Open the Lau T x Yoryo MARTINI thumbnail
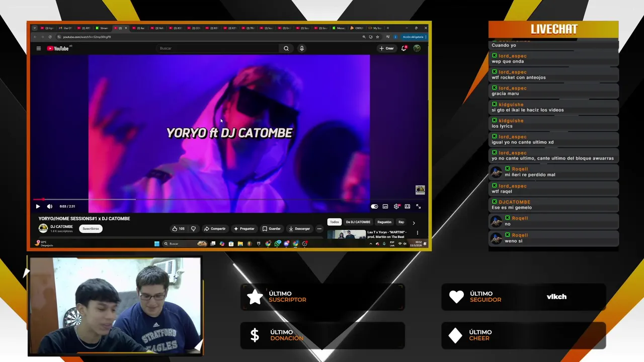Viewport: 644px width, 362px height. click(x=347, y=234)
